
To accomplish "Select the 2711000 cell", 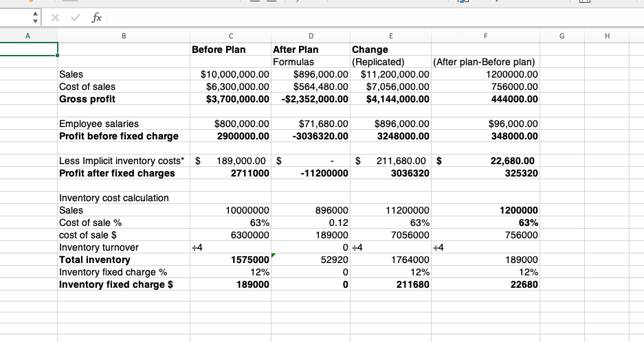I will click(x=230, y=173).
